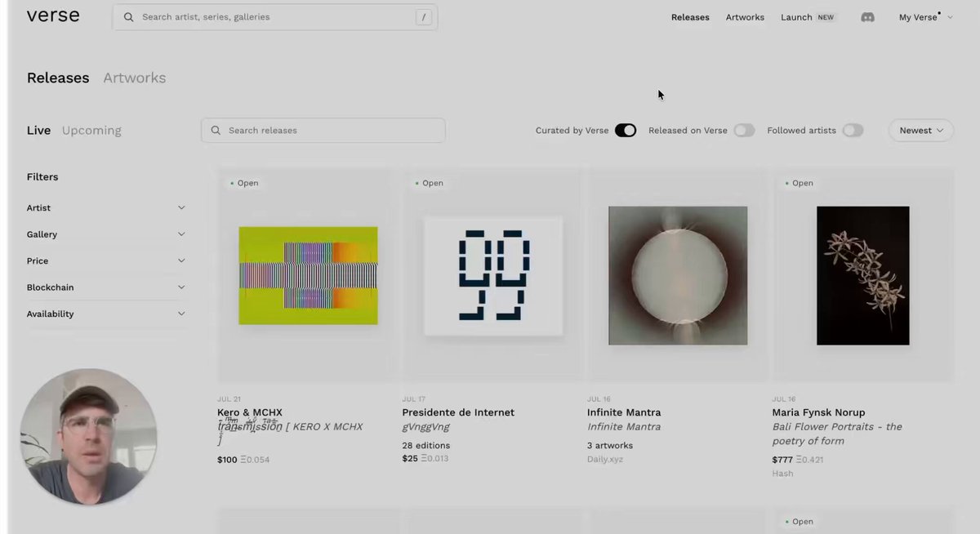The width and height of the screenshot is (980, 534).
Task: Open the Presidente de Internet artwork thumbnail
Action: click(x=493, y=276)
